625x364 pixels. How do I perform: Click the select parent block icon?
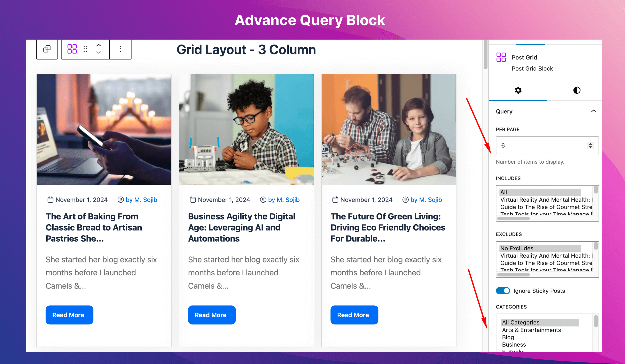(x=47, y=49)
